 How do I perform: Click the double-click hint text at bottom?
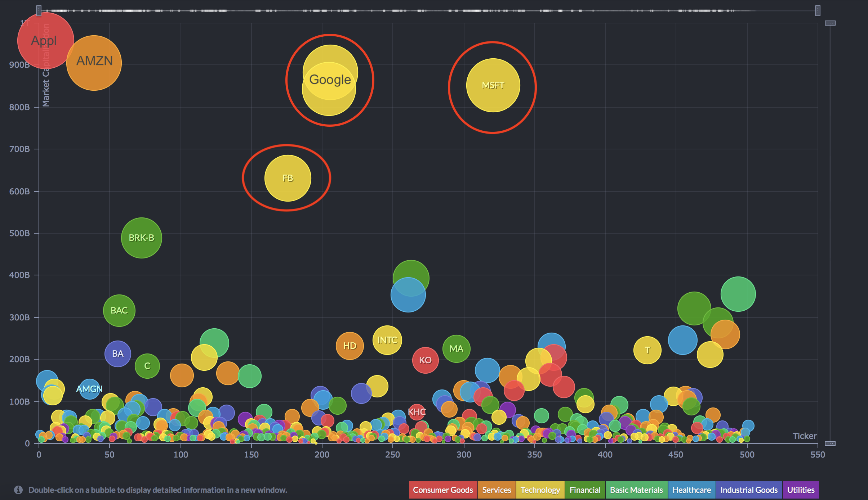158,490
